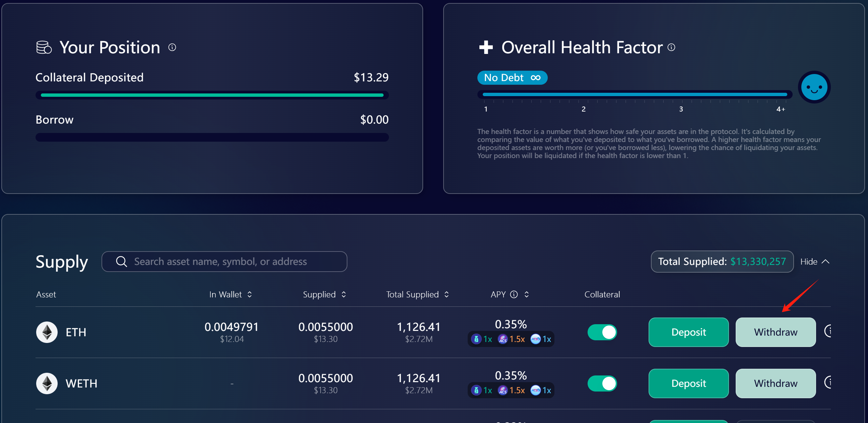
Task: Click the health factor slider bar
Action: coord(635,95)
